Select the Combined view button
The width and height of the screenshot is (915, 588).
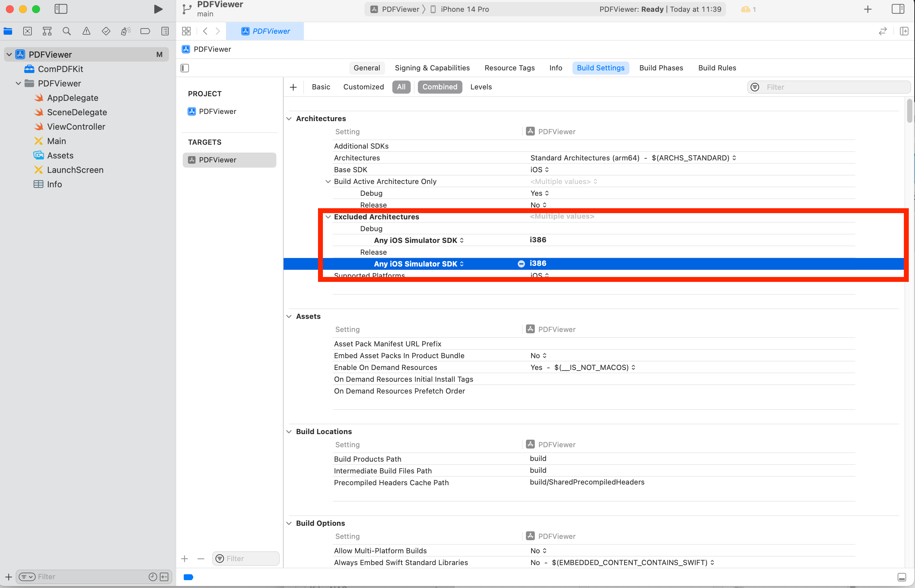click(440, 87)
